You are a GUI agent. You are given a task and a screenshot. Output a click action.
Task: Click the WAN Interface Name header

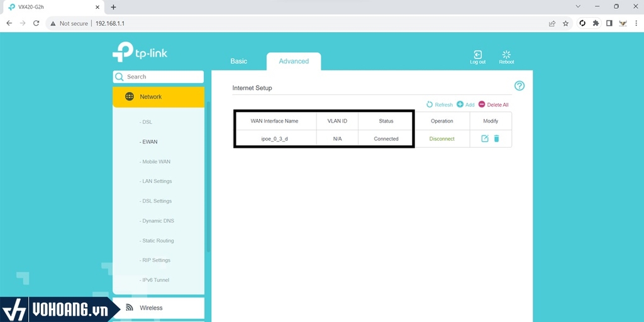[x=274, y=121]
